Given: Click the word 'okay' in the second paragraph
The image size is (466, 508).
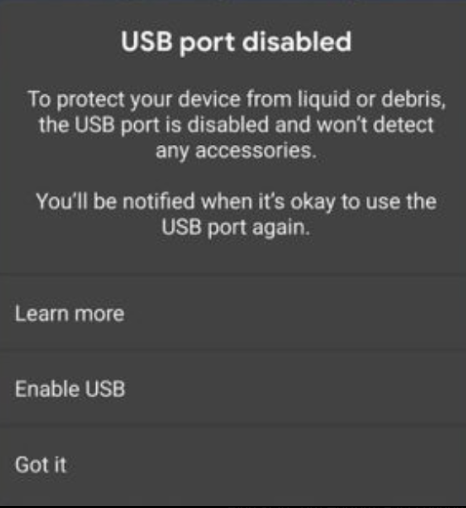Looking at the screenshot, I should click(x=313, y=202).
